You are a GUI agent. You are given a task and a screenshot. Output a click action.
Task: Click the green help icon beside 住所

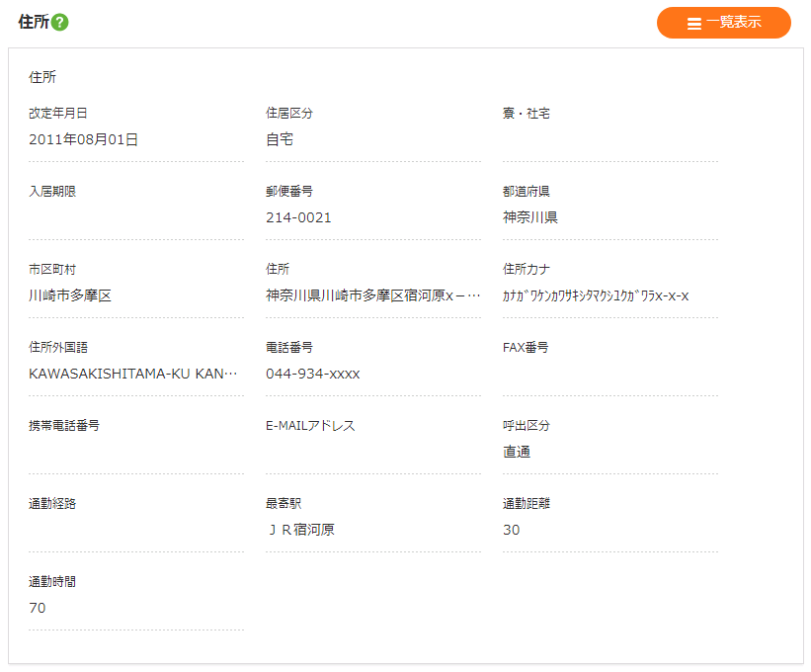(60, 23)
